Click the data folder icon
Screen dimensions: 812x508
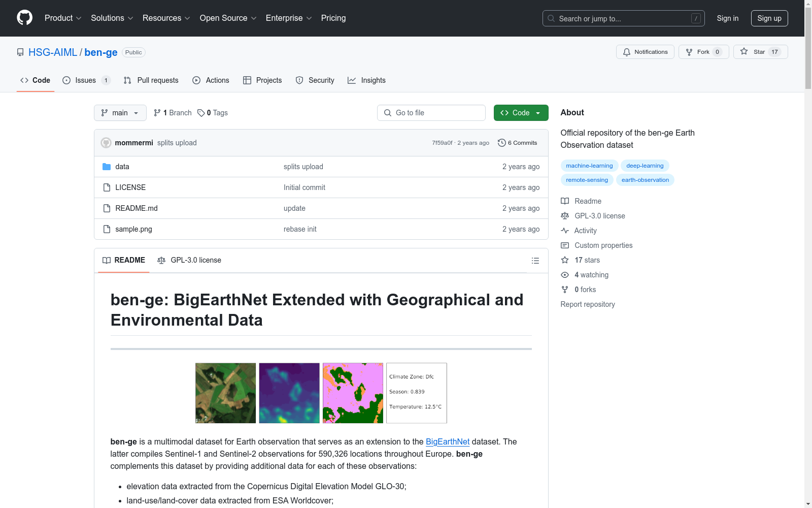click(x=107, y=167)
